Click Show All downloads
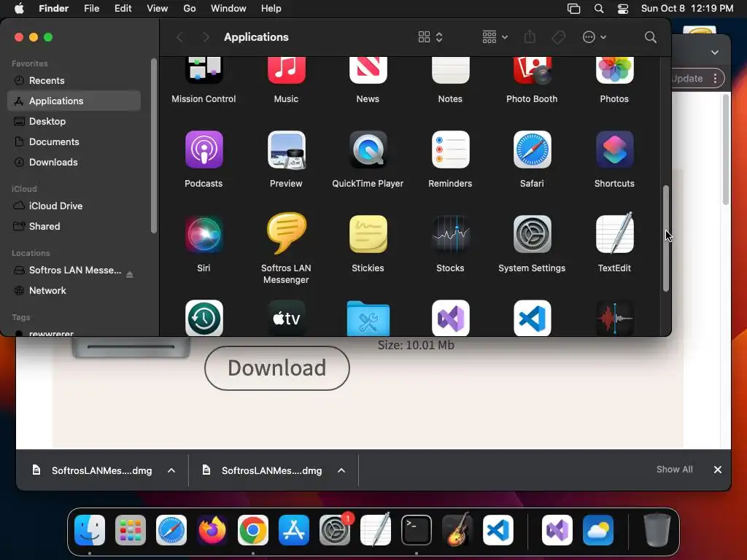 [x=674, y=470]
